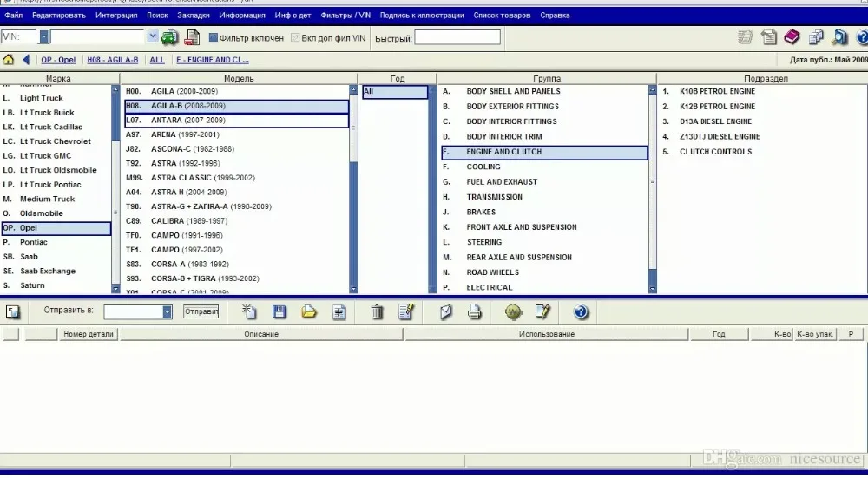Click the round green currency coin icon

(x=514, y=312)
